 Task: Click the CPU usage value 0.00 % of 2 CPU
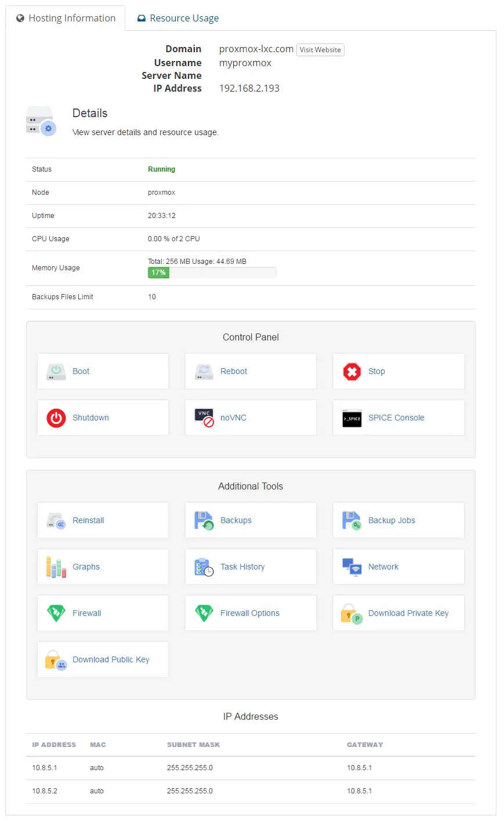tap(174, 239)
